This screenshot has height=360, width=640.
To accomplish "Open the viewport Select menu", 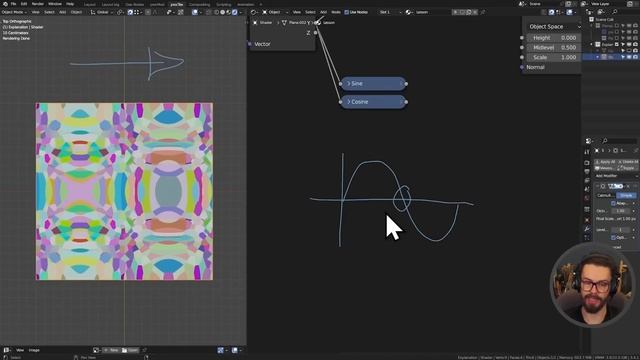I will click(x=49, y=12).
